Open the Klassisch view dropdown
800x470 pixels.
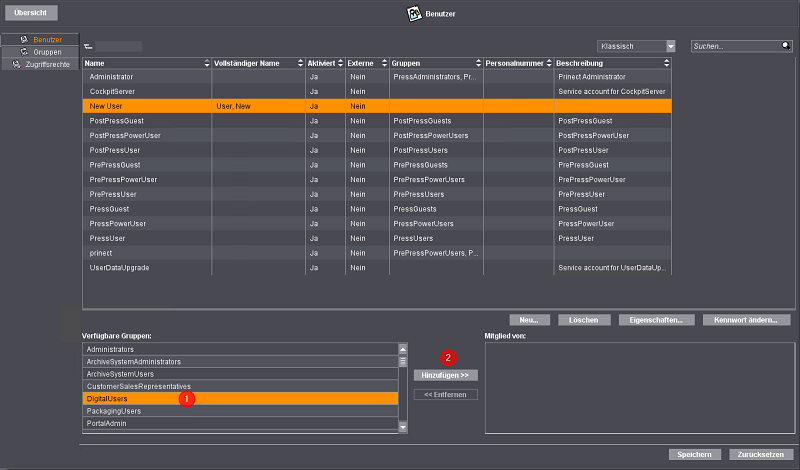pyautogui.click(x=636, y=46)
